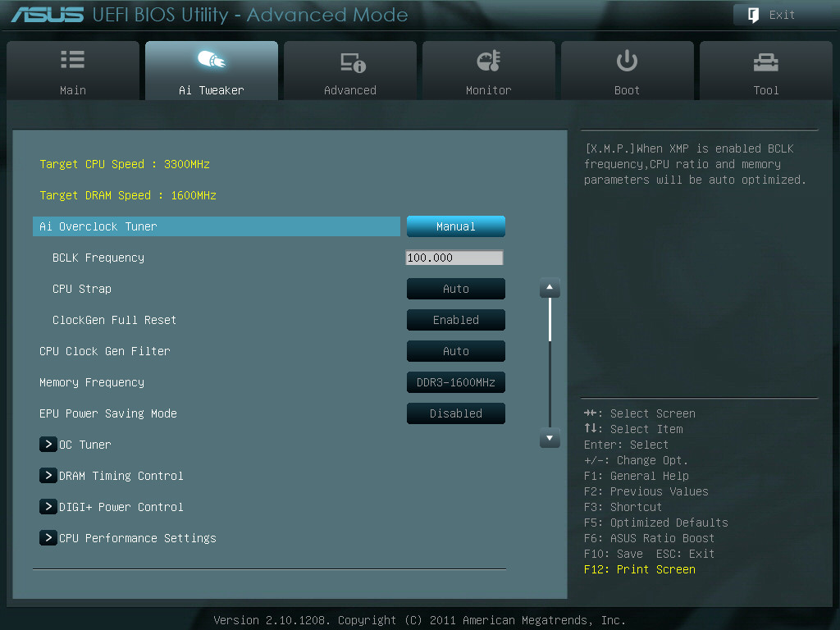Open the DIGI+ Power Control submenu label
The width and height of the screenshot is (840, 630).
121,507
